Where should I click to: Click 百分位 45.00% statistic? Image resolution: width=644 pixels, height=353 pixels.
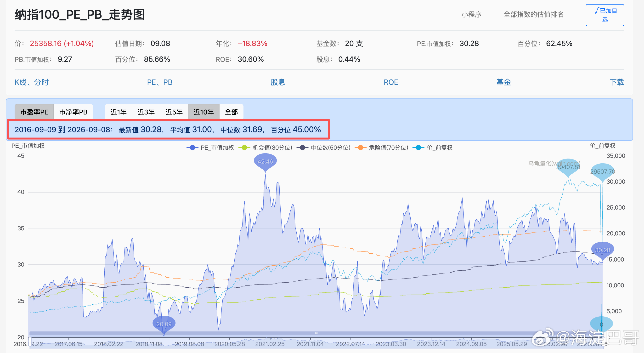pyautogui.click(x=296, y=129)
